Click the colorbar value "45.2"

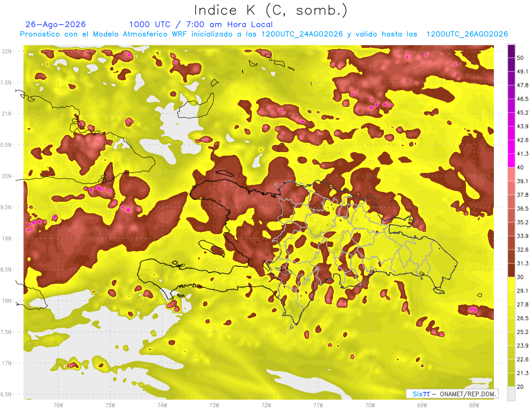pos(523,113)
